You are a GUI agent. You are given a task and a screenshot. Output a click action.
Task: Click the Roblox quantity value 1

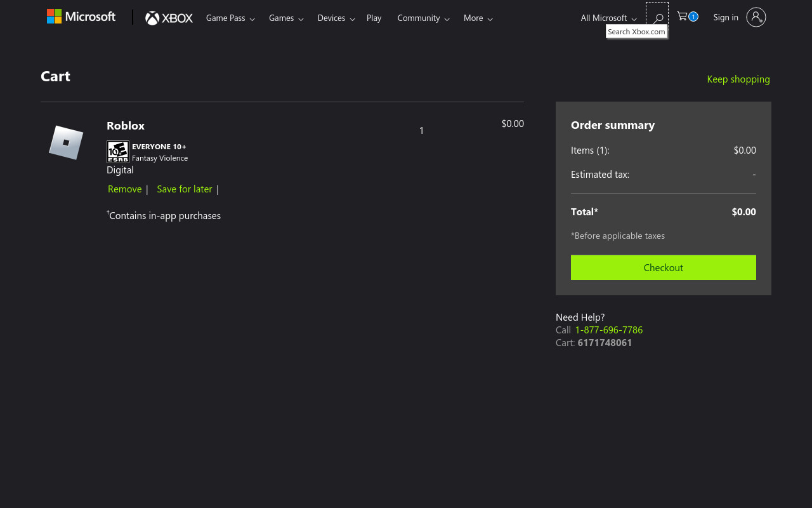tap(421, 131)
